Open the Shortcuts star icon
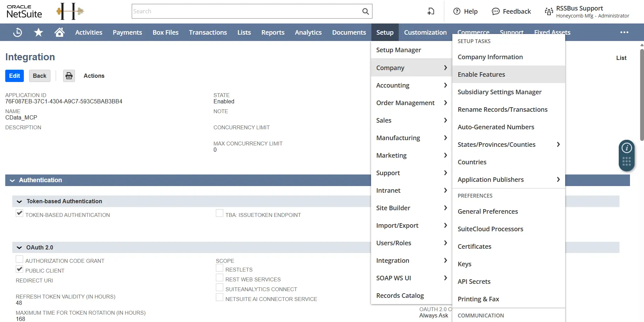Viewport: 644px width, 322px height. coord(39,32)
